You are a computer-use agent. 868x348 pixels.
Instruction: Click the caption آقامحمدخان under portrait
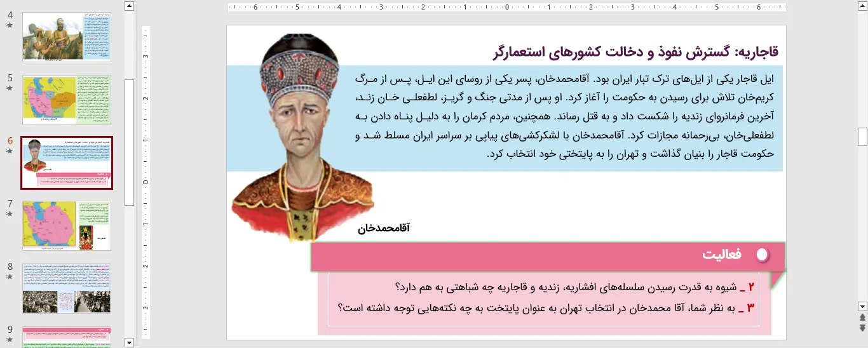tap(384, 228)
